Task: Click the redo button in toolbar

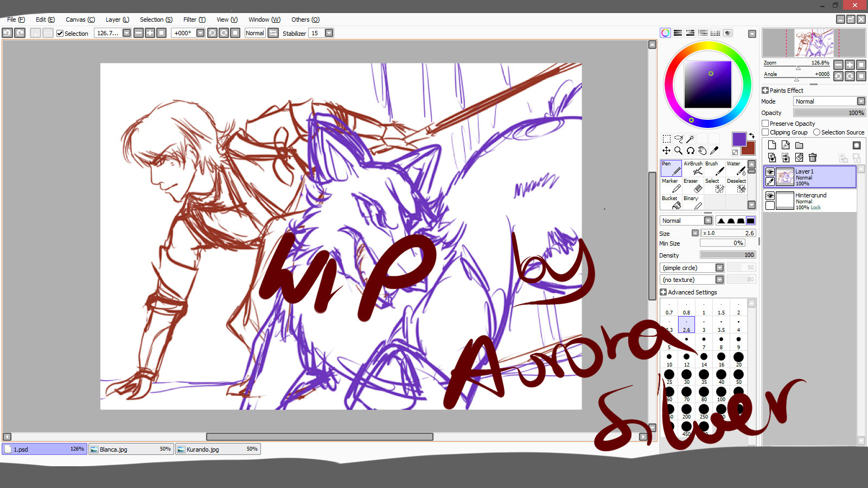Action: (20, 33)
